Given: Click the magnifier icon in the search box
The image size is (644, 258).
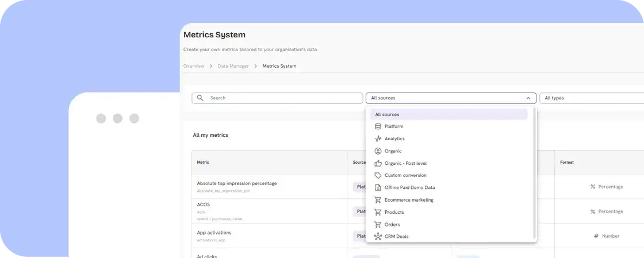Looking at the screenshot, I should pyautogui.click(x=200, y=98).
